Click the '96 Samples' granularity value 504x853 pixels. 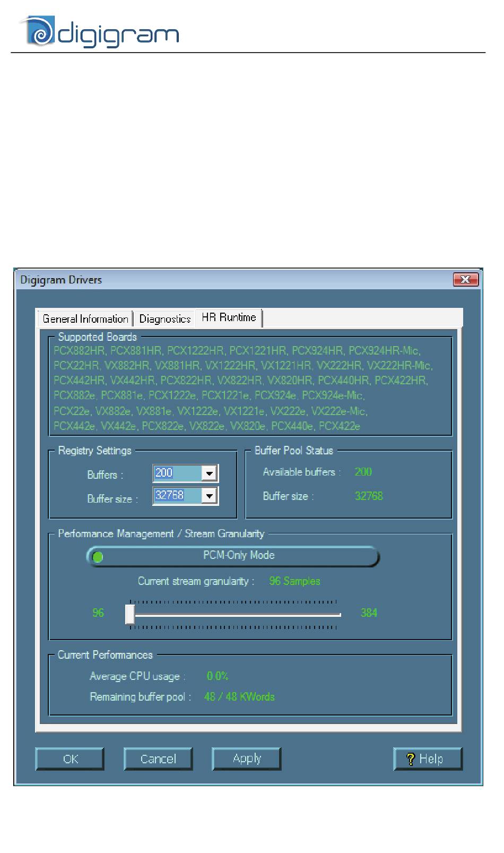coord(294,581)
